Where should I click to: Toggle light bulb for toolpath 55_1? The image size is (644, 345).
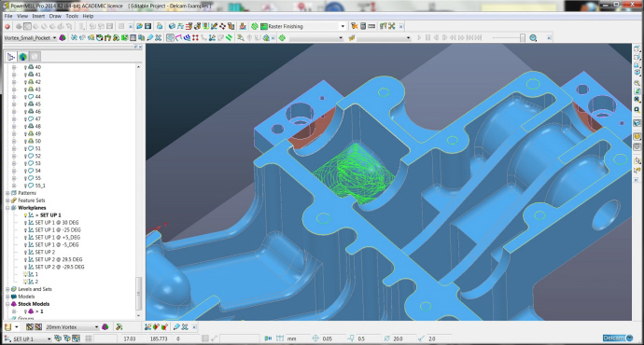(x=25, y=186)
